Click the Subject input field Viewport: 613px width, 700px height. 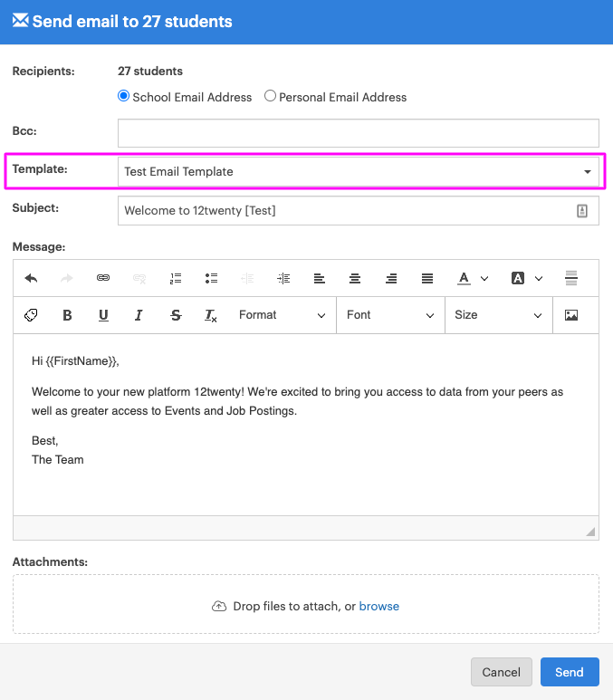358,211
